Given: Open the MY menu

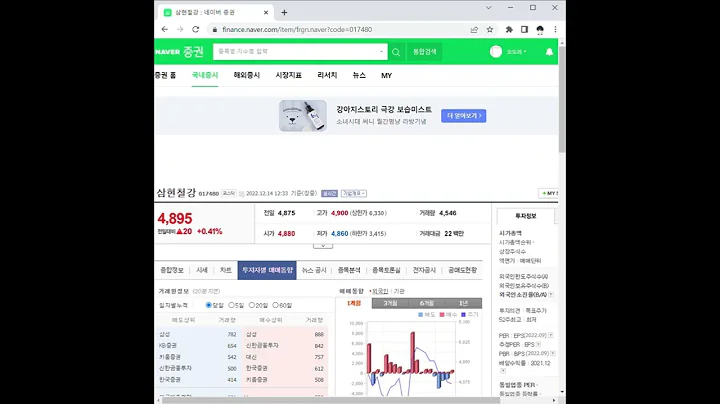Looking at the screenshot, I should [x=386, y=76].
